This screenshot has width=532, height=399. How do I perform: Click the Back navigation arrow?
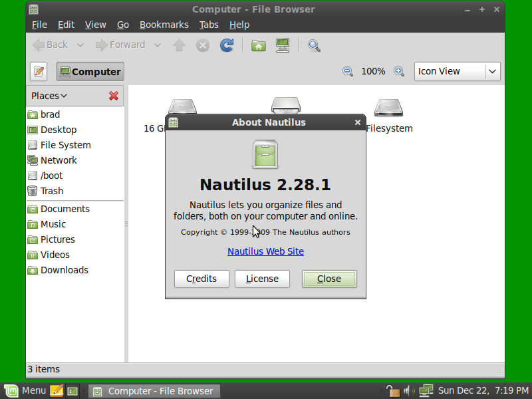51,45
